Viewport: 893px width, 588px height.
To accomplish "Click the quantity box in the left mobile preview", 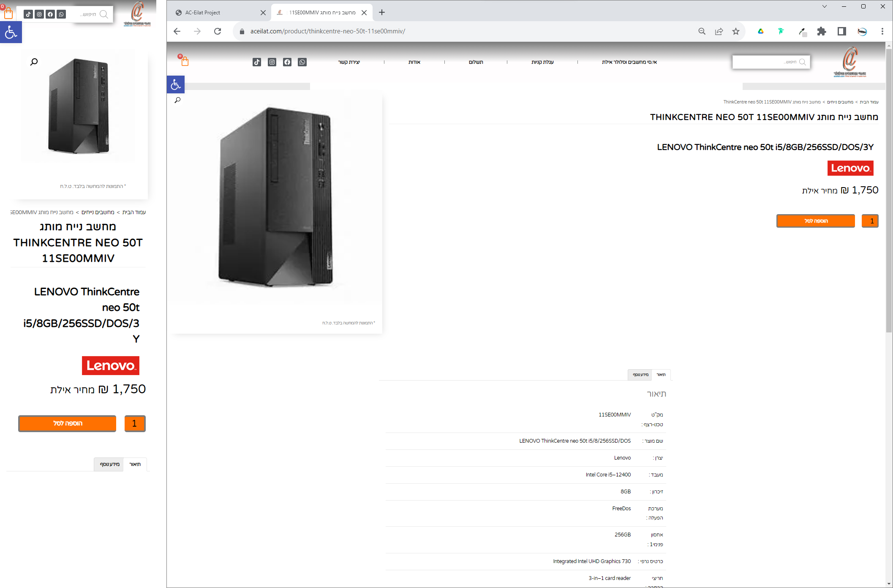I will (x=135, y=423).
